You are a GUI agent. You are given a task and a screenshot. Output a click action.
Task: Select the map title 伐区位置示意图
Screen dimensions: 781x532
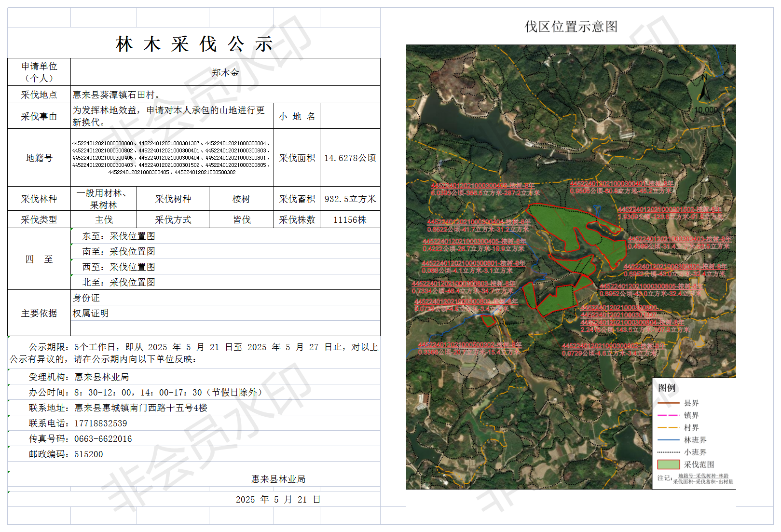(571, 27)
